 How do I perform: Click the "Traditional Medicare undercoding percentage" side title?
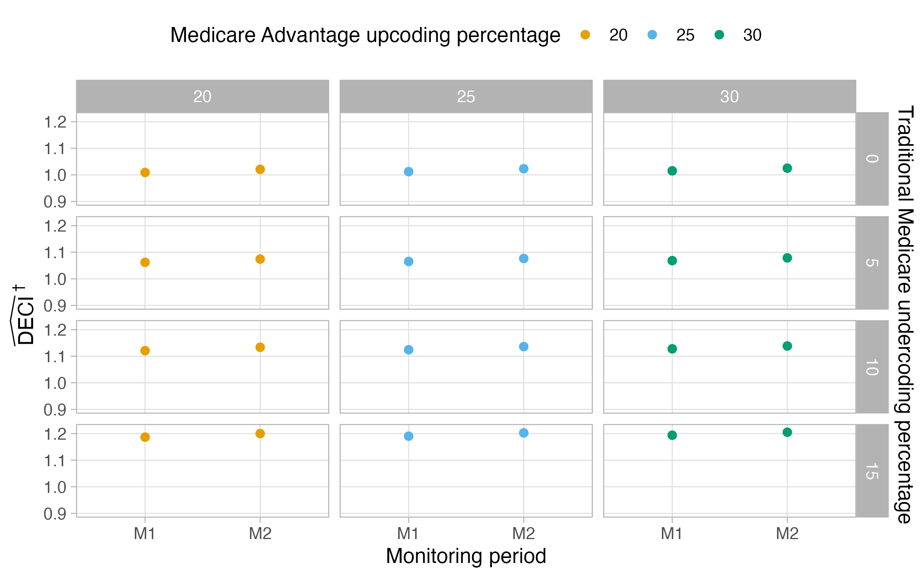(905, 314)
